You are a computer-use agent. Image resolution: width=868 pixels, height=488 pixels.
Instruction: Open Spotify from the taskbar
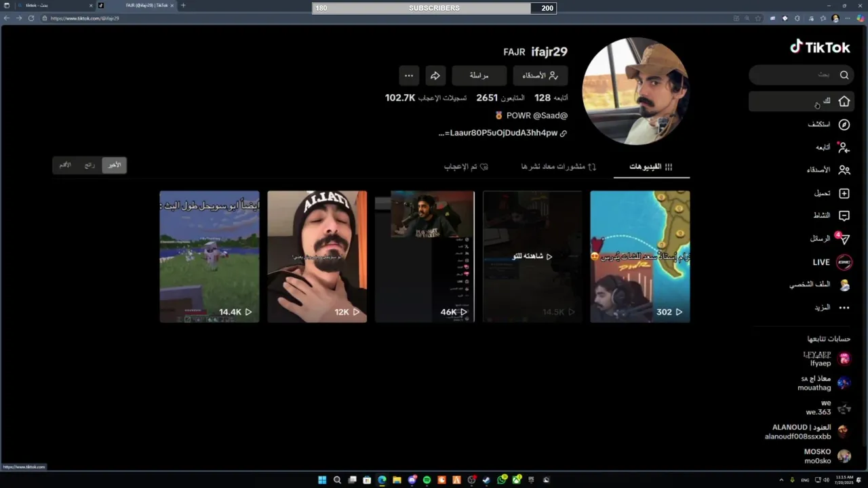pyautogui.click(x=427, y=480)
